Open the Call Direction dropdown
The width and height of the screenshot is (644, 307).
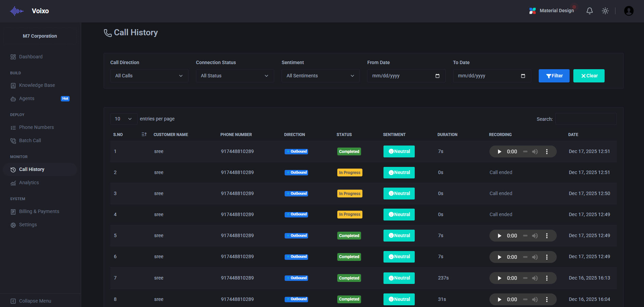click(x=149, y=76)
